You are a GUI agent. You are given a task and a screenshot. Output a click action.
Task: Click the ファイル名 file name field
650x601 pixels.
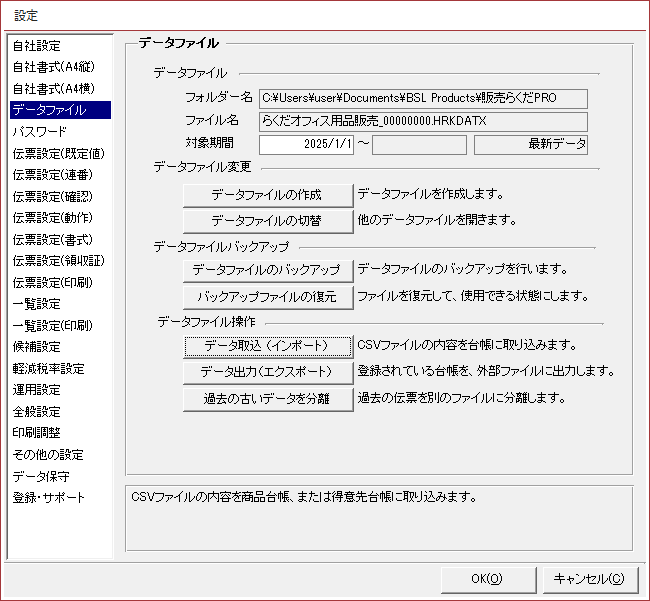tap(422, 121)
